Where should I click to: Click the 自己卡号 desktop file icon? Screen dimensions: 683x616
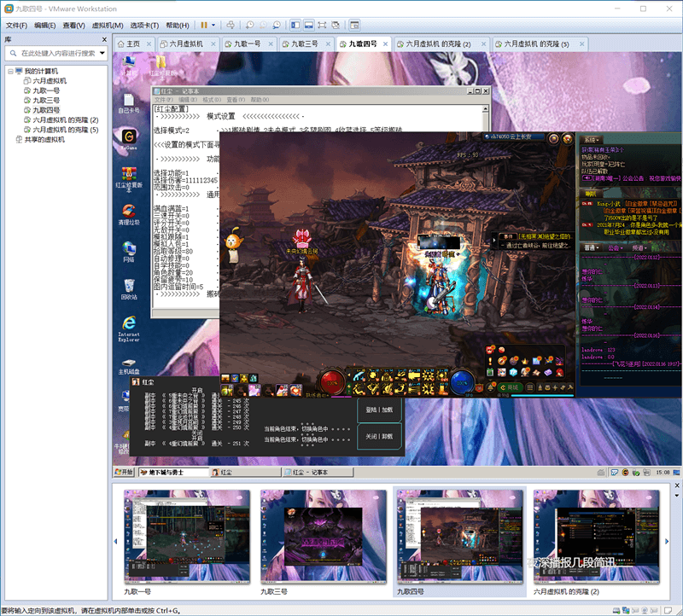[x=129, y=104]
